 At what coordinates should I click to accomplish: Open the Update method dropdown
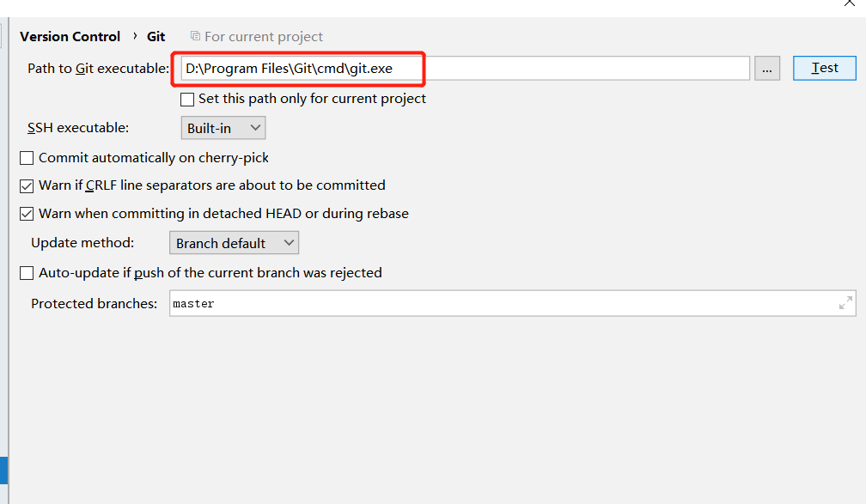234,242
